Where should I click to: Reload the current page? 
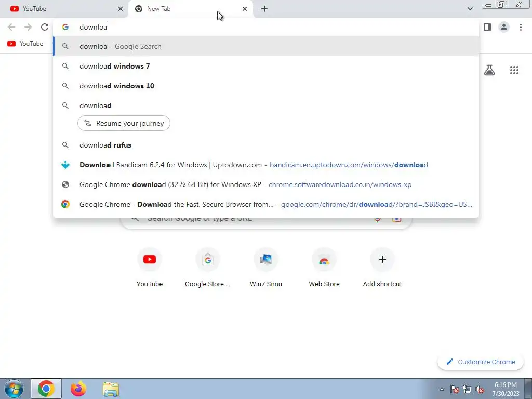pos(45,27)
